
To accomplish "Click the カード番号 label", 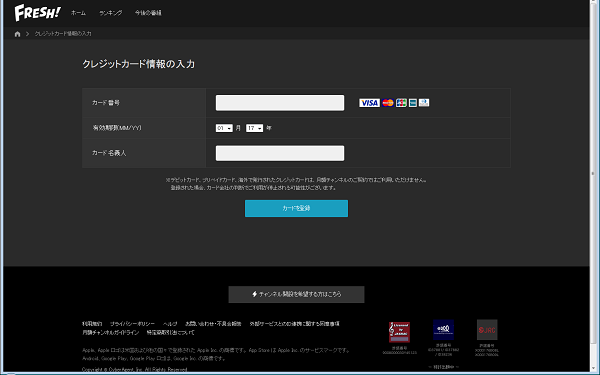I will tap(106, 103).
